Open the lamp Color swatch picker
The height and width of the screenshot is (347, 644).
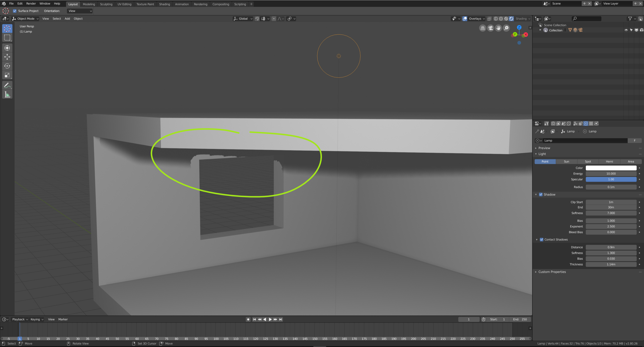point(611,168)
